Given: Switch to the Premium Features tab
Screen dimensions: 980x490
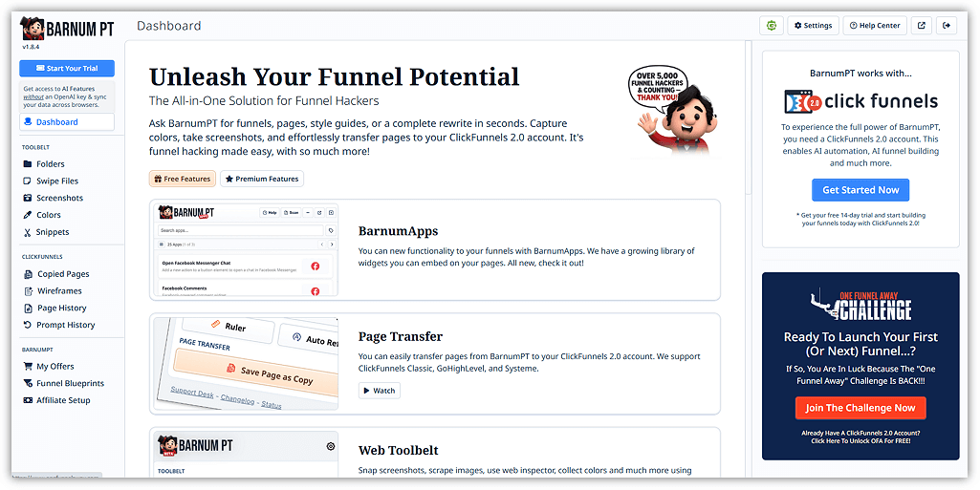Looking at the screenshot, I should (x=262, y=179).
